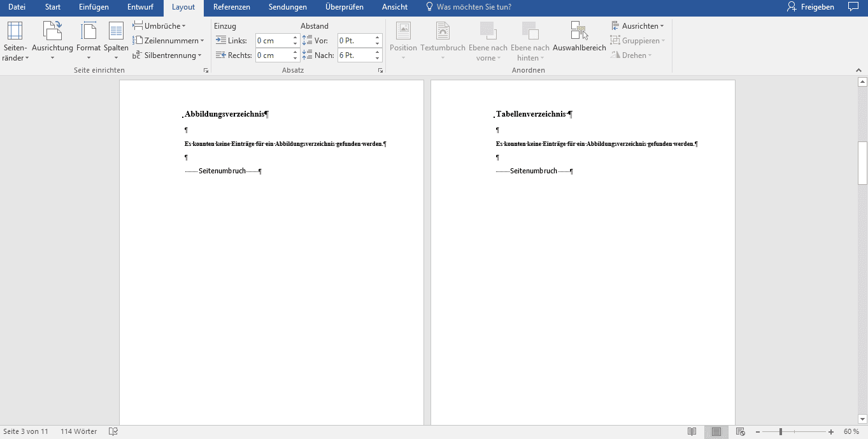868x439 pixels.
Task: Click the Freigeben share button
Action: click(811, 7)
